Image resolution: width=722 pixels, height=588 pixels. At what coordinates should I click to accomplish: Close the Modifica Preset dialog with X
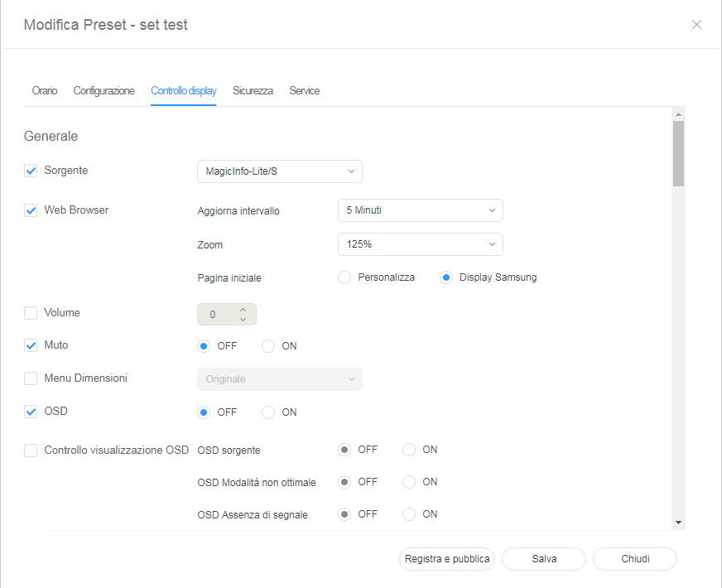pos(696,25)
